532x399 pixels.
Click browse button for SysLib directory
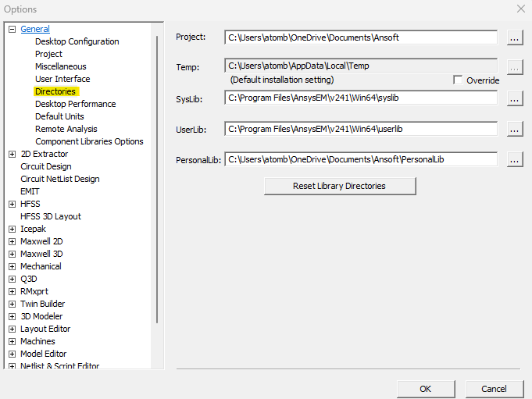[514, 98]
